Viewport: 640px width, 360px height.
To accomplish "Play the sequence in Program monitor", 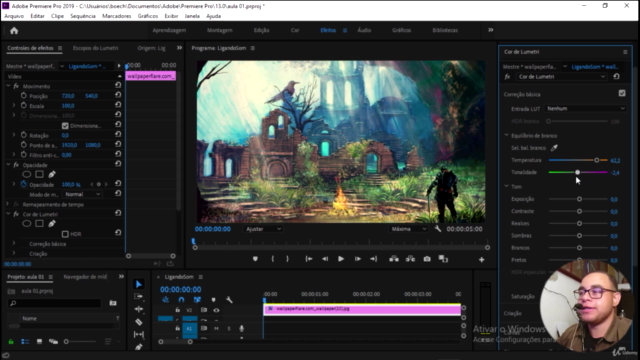I will click(x=341, y=259).
